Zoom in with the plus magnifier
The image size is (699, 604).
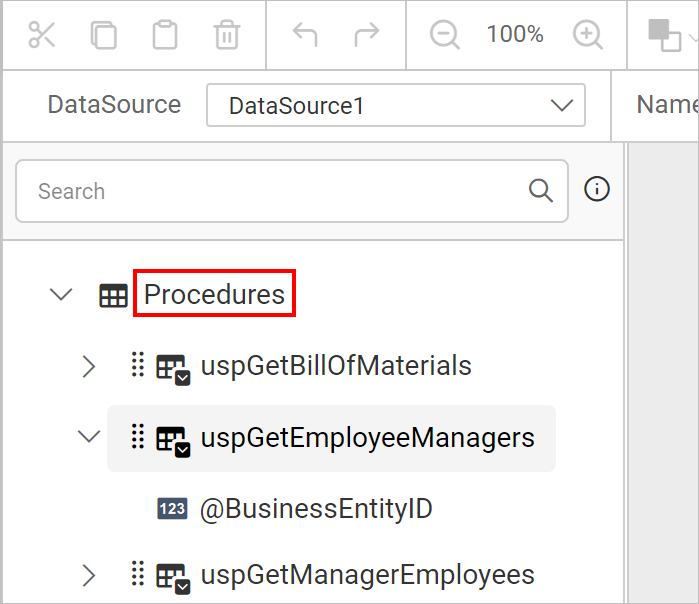tap(588, 34)
